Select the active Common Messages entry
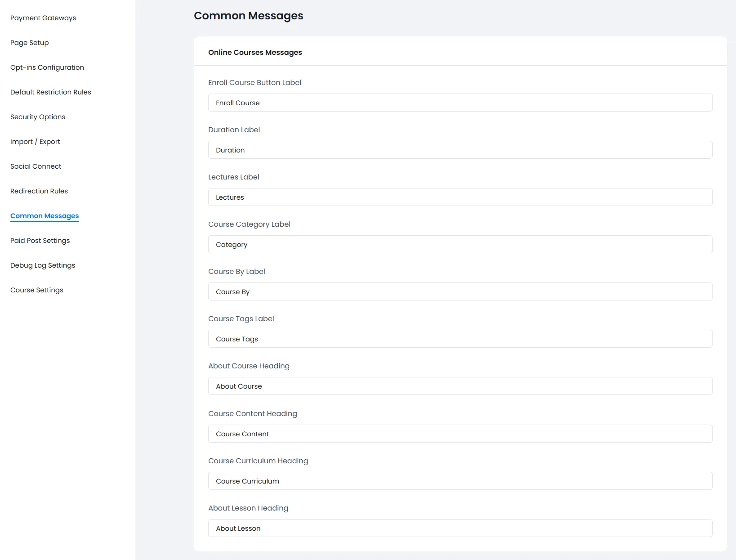Viewport: 736px width, 560px height. point(44,215)
